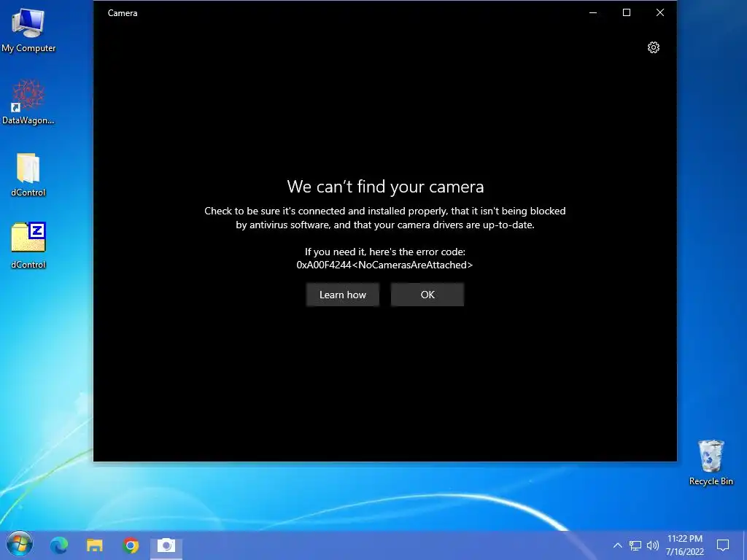The image size is (747, 560).
Task: Select the dControl zip archive icon
Action: pos(28,245)
